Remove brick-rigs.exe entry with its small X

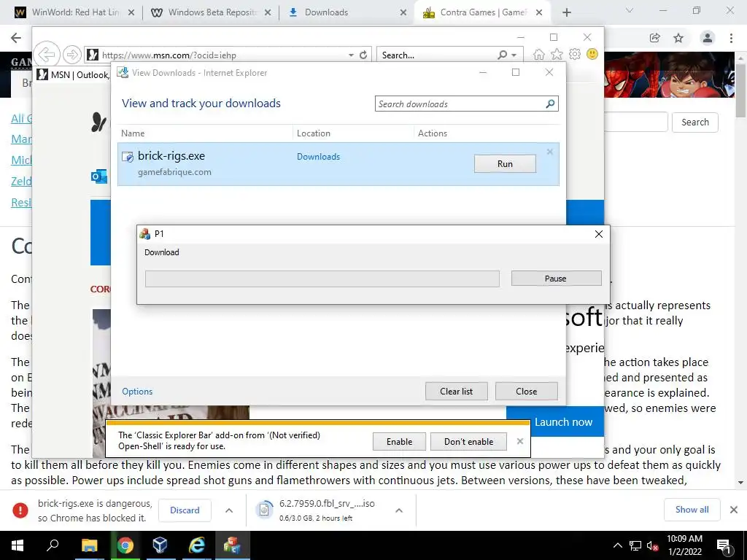[550, 152]
